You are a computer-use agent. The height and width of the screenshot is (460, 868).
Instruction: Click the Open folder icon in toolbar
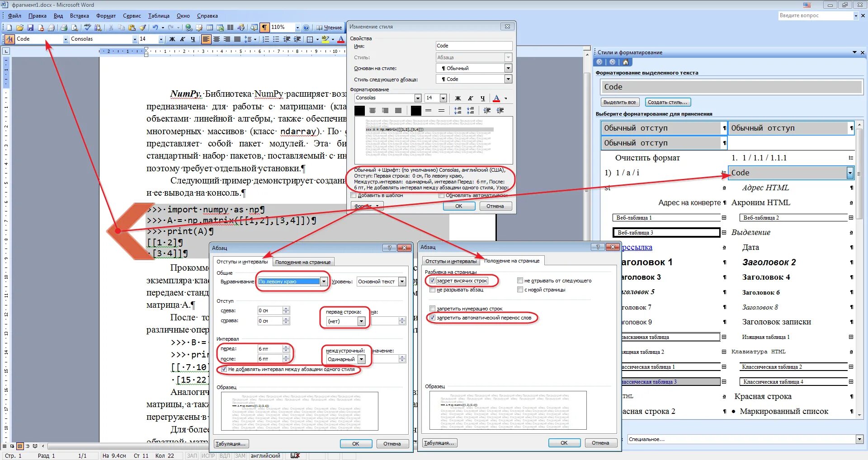(20, 28)
